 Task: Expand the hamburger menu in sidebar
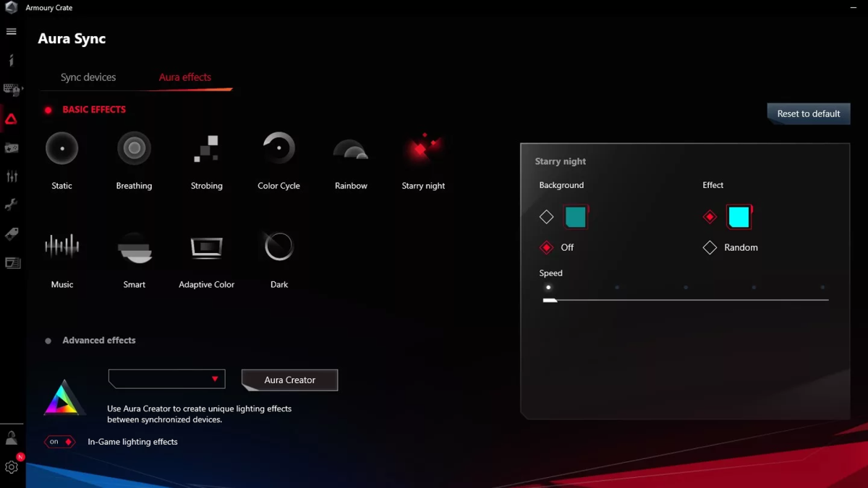tap(12, 32)
